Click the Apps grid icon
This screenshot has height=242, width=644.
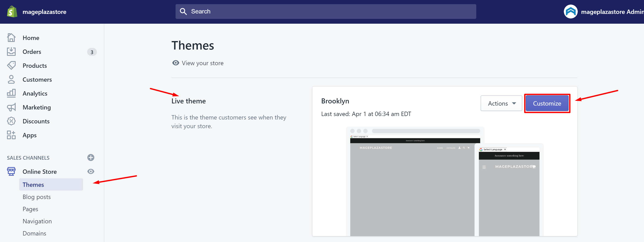(x=11, y=135)
